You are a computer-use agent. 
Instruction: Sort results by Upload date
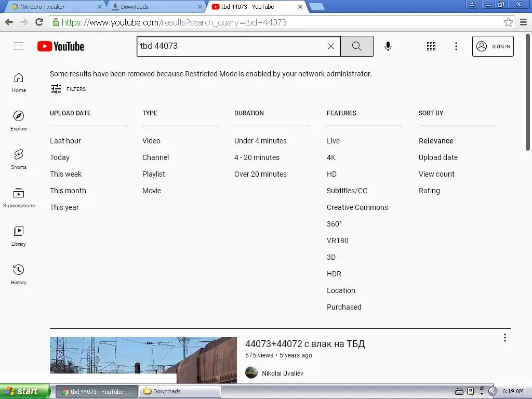[x=438, y=157]
